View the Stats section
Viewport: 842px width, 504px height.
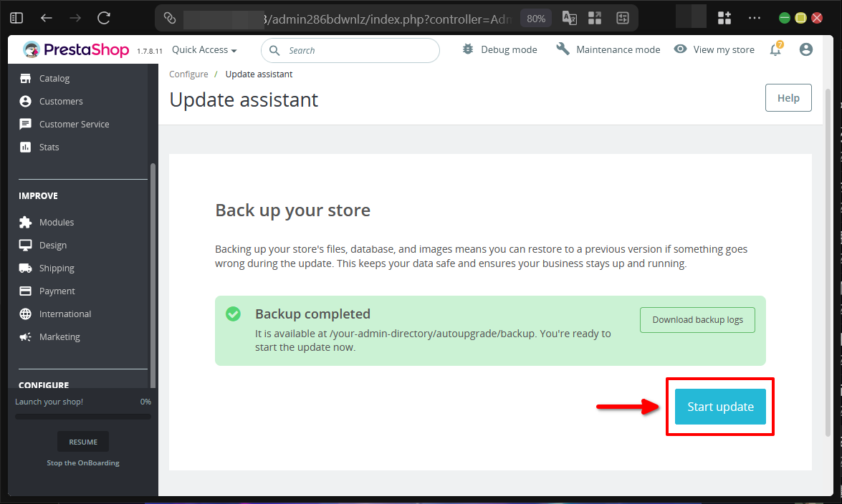pos(48,147)
